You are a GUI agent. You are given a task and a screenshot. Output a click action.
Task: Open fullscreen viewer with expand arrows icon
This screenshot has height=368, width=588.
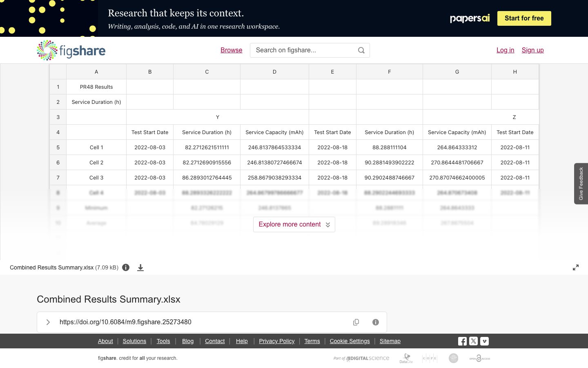pos(576,267)
